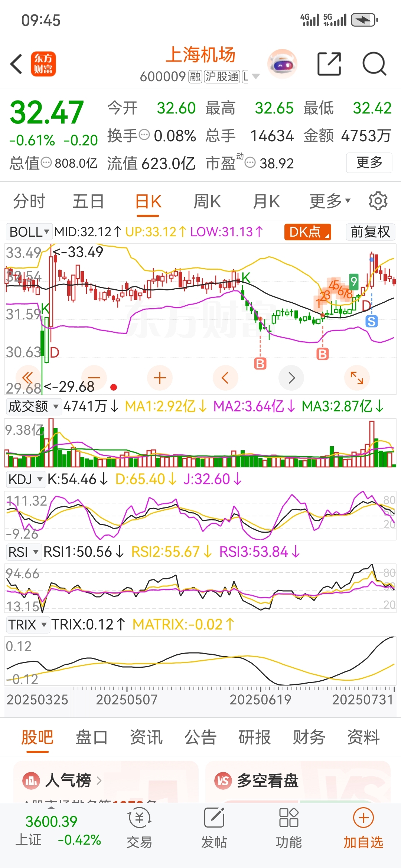401x868 pixels.
Task: Tap the second B buy marker
Action: [x=322, y=354]
